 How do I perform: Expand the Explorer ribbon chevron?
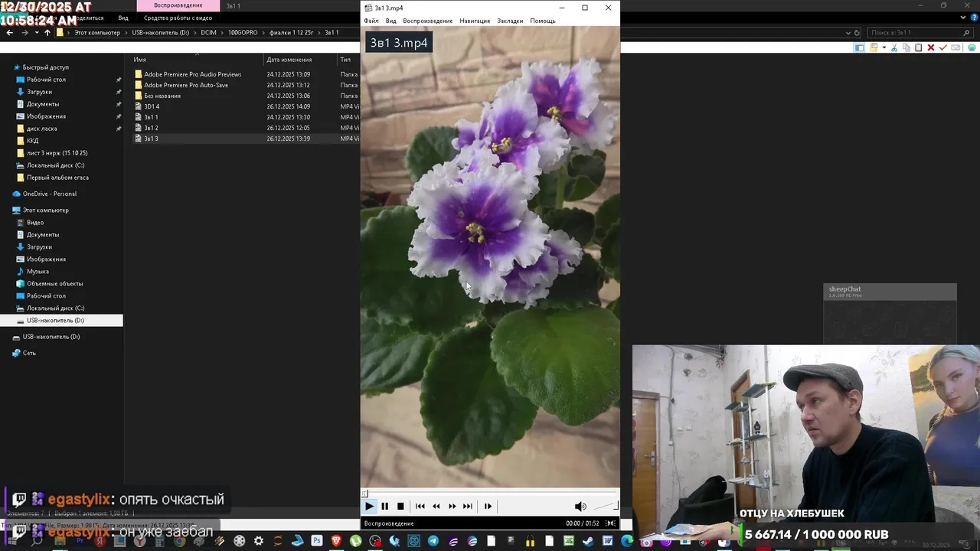pyautogui.click(x=962, y=17)
